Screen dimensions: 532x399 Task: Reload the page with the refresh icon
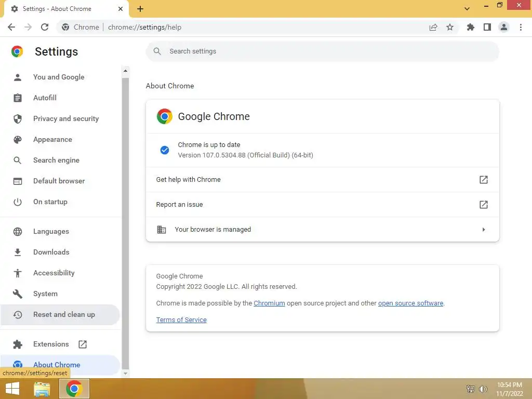[x=45, y=27]
